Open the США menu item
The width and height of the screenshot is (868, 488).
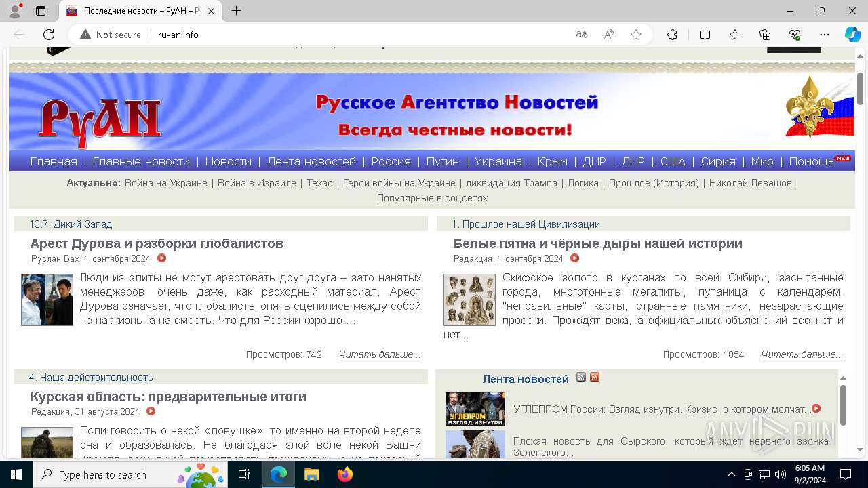point(673,161)
